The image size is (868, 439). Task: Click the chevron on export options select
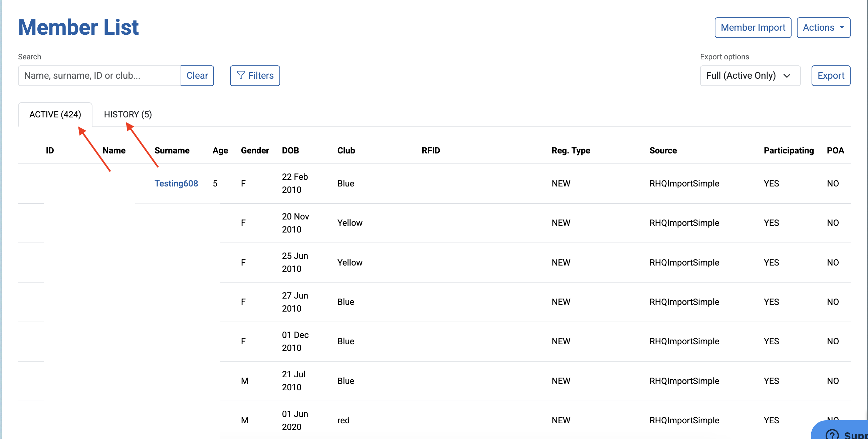pyautogui.click(x=787, y=76)
